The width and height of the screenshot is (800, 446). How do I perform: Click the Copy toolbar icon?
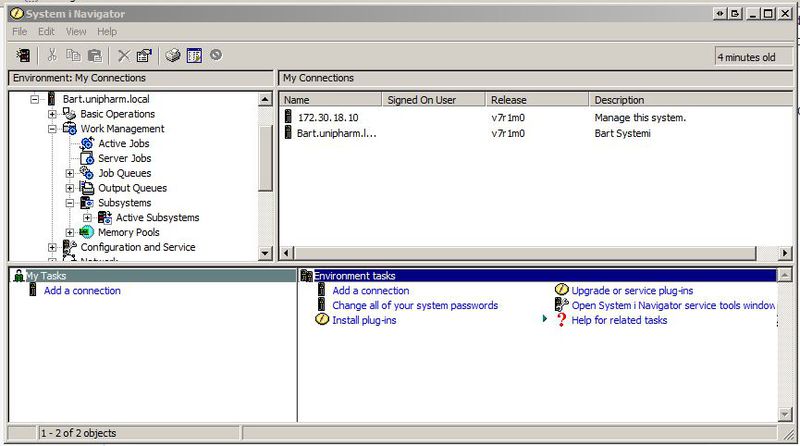(73, 55)
